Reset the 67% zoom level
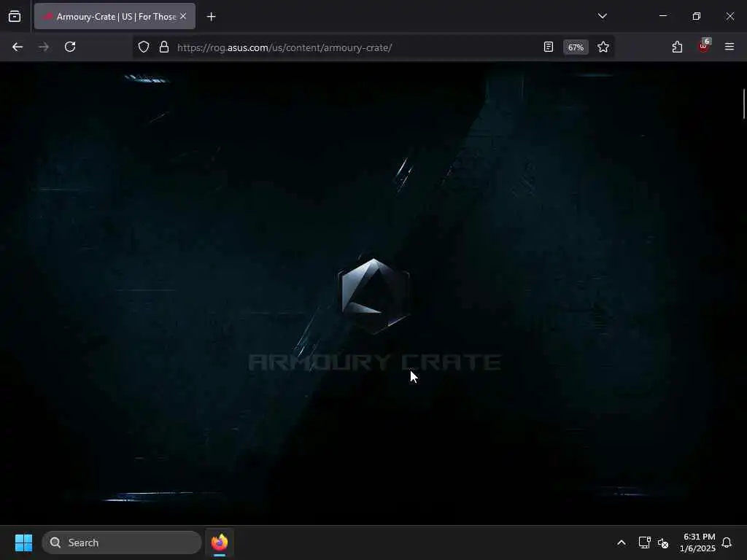 [x=576, y=47]
